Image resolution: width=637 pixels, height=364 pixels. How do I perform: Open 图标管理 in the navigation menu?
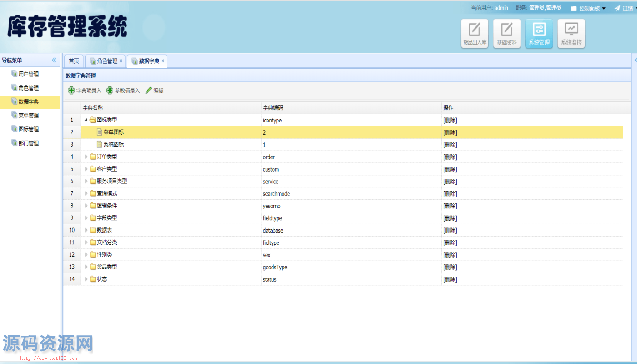click(x=30, y=129)
